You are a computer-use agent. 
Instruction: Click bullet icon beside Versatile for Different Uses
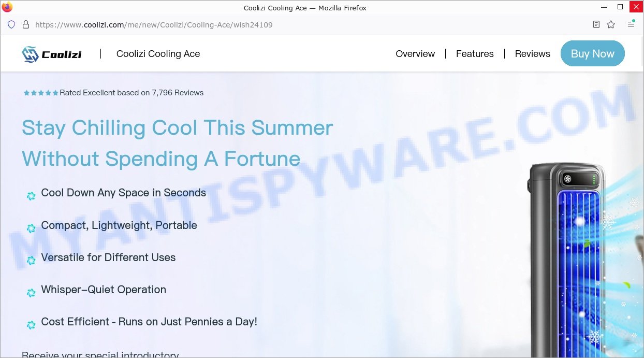(x=31, y=261)
